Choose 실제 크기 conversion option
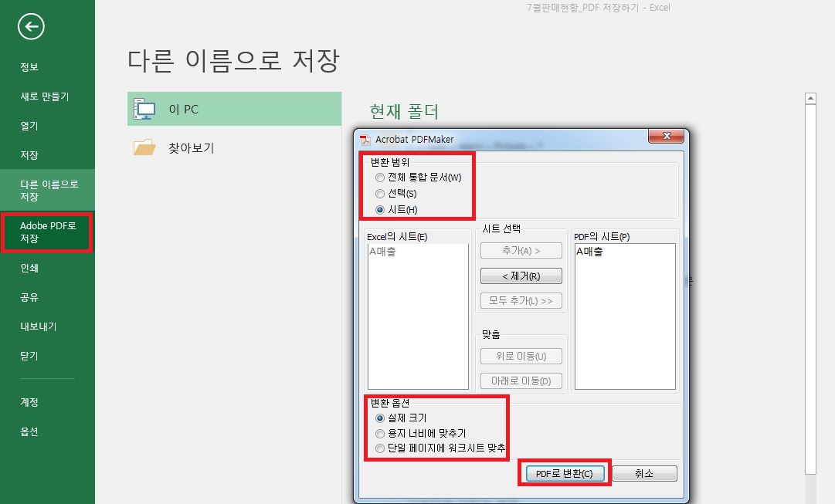The height and width of the screenshot is (504, 835). pos(380,418)
